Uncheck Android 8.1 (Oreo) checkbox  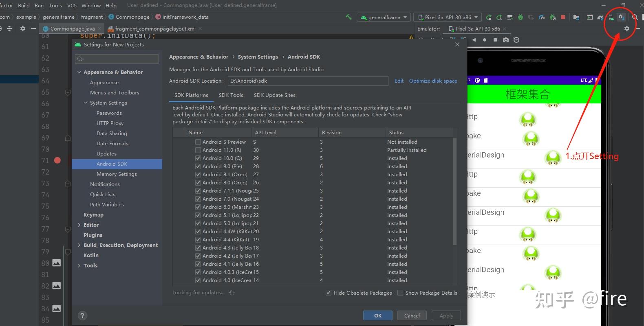click(198, 175)
